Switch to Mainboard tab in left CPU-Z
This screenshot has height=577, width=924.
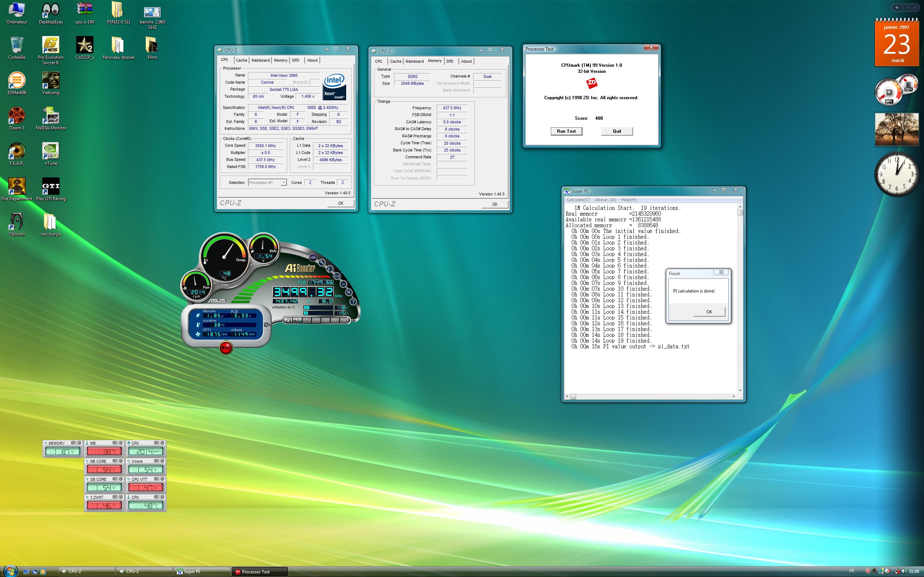(260, 60)
